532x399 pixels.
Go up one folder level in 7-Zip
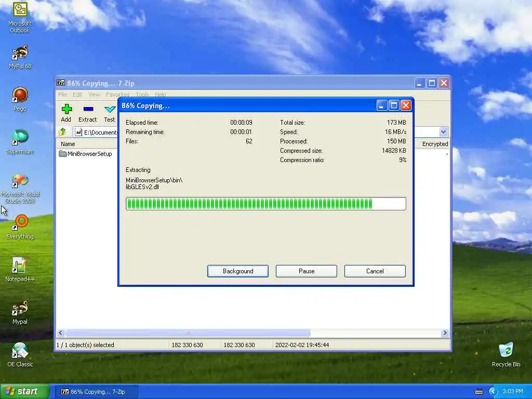tap(62, 132)
